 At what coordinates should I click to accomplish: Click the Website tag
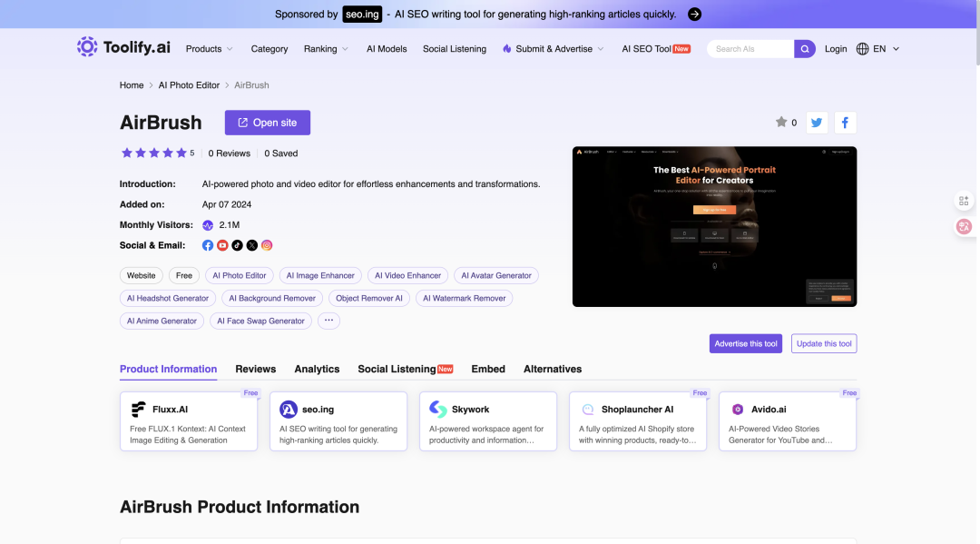coord(142,275)
